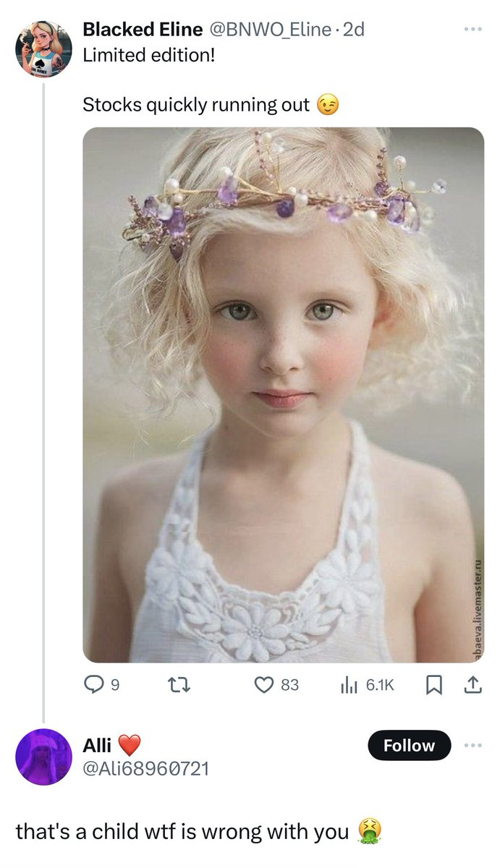This screenshot has height=868, width=500.
Task: Open more options menu on the top post
Action: (x=473, y=30)
